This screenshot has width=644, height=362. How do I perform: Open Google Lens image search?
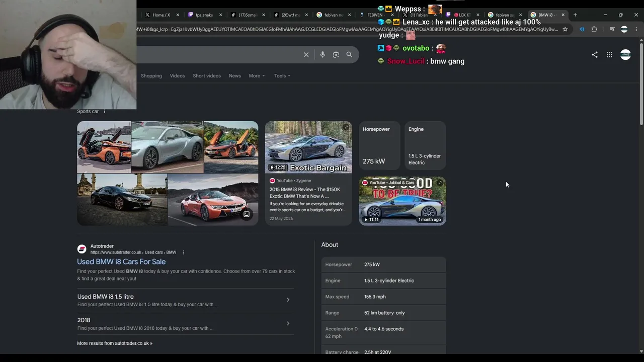coord(336,55)
